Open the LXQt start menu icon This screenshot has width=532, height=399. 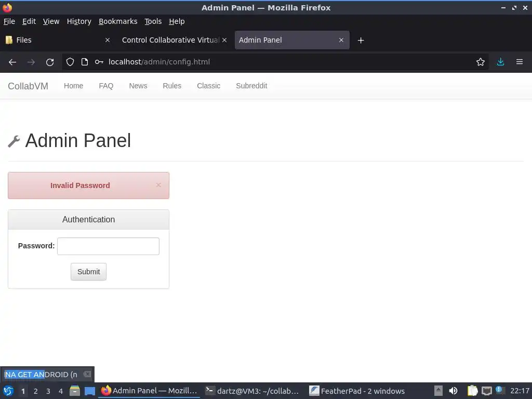click(x=8, y=391)
